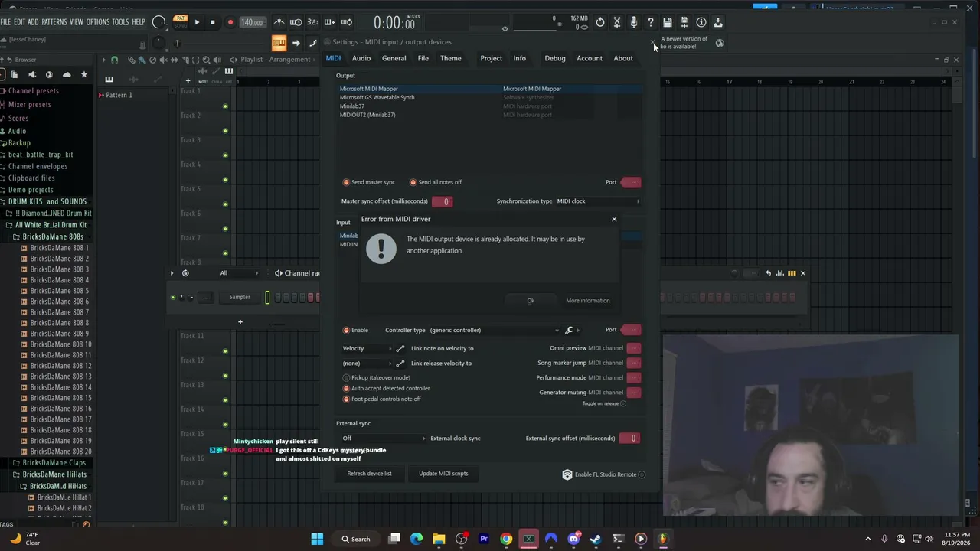Open the one-click audio recording microphone icon
This screenshot has width=980, height=551.
tap(633, 22)
